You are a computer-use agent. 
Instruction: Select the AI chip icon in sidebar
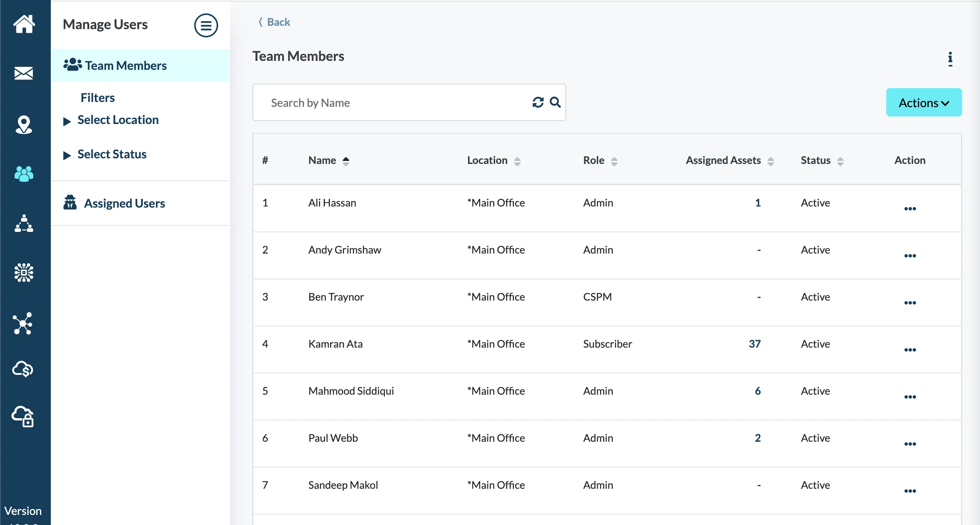(x=24, y=273)
